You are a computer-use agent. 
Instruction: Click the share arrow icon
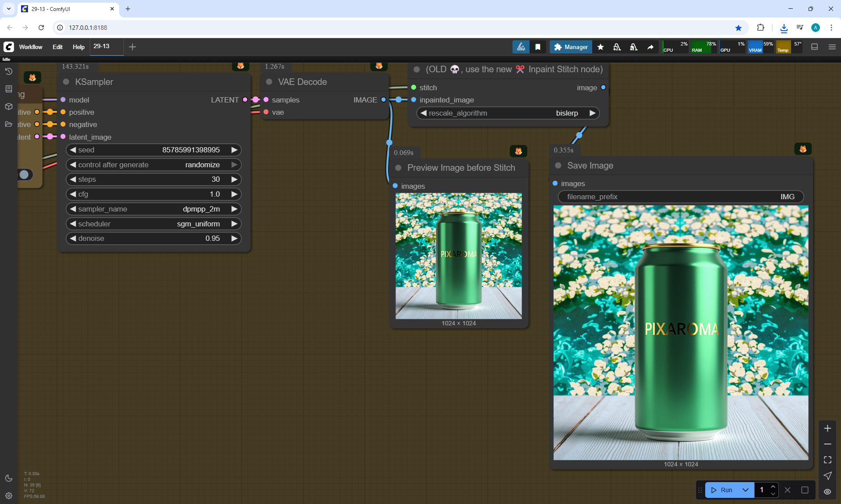(x=650, y=47)
